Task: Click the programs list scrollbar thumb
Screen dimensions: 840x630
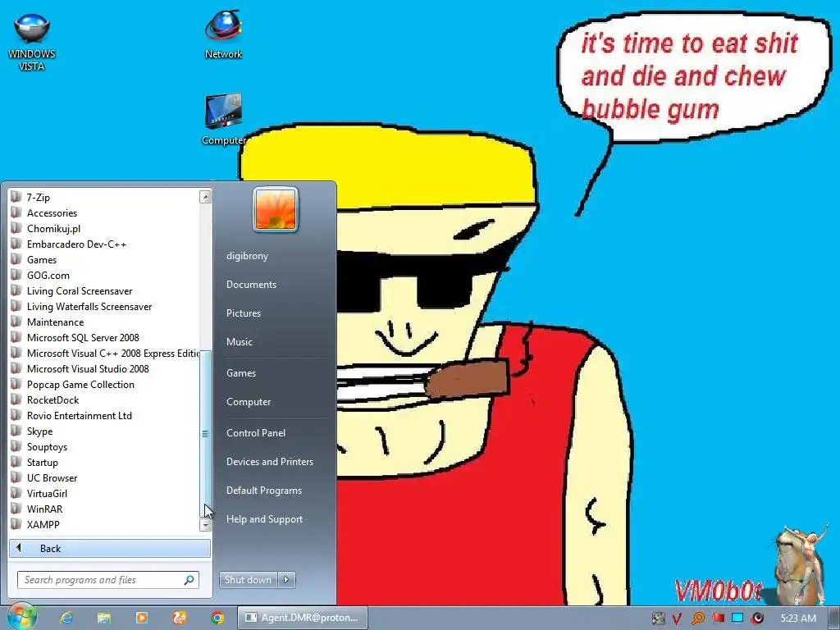Action: (206, 434)
